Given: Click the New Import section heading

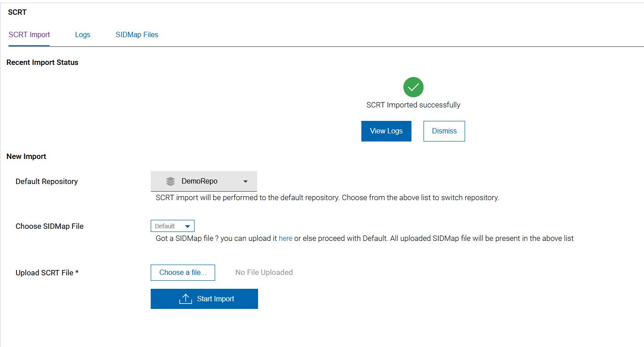Looking at the screenshot, I should 26,156.
